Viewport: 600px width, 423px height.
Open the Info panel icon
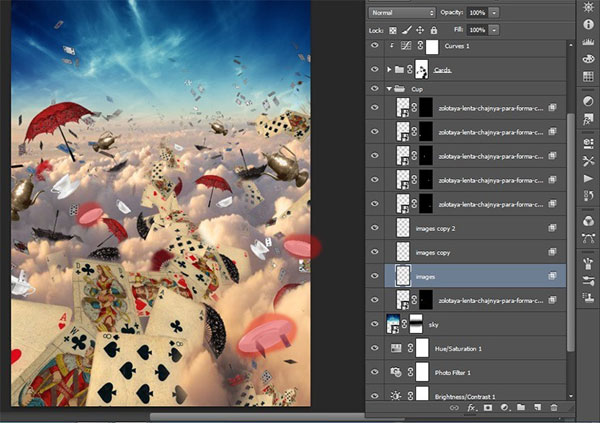[588, 24]
